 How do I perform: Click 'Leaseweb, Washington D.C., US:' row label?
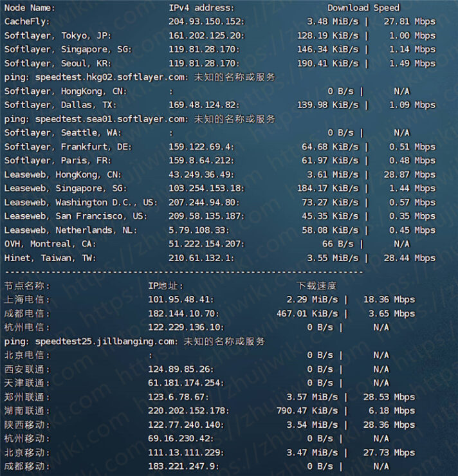(81, 203)
